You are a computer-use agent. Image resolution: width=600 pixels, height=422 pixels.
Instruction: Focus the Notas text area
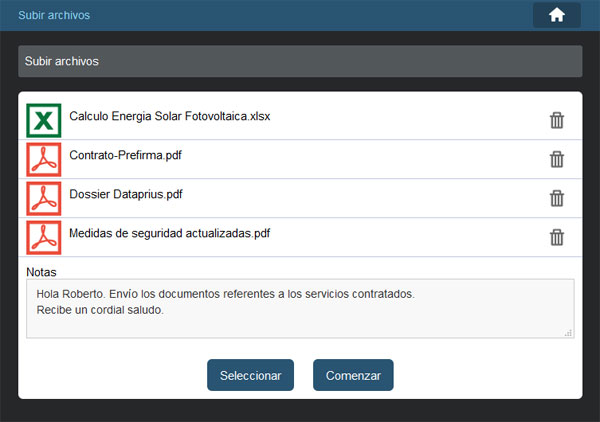click(300, 308)
